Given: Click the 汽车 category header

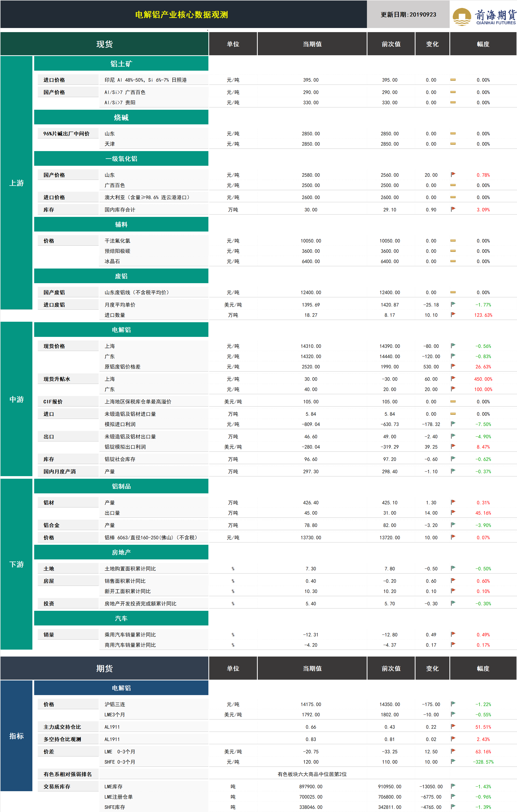Looking at the screenshot, I should click(x=121, y=619).
